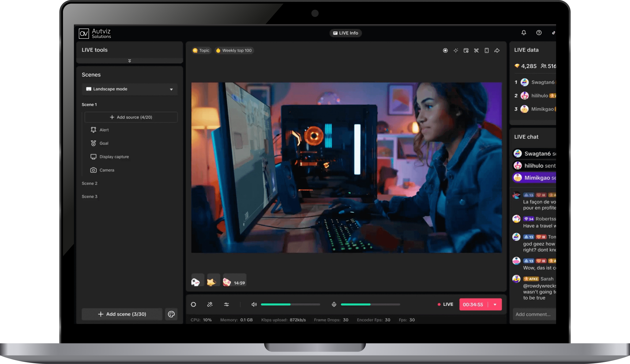This screenshot has height=364, width=630.
Task: Click the phone portrait preview icon
Action: (487, 50)
